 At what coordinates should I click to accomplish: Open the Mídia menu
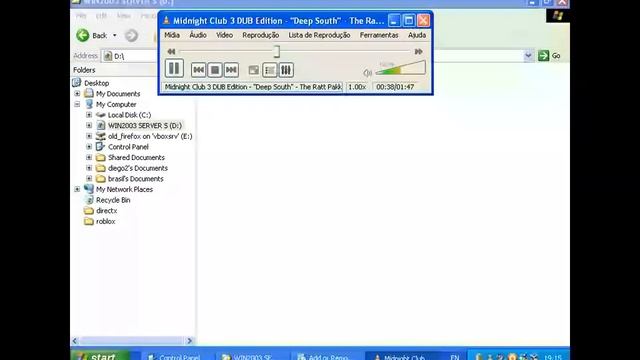pyautogui.click(x=172, y=35)
